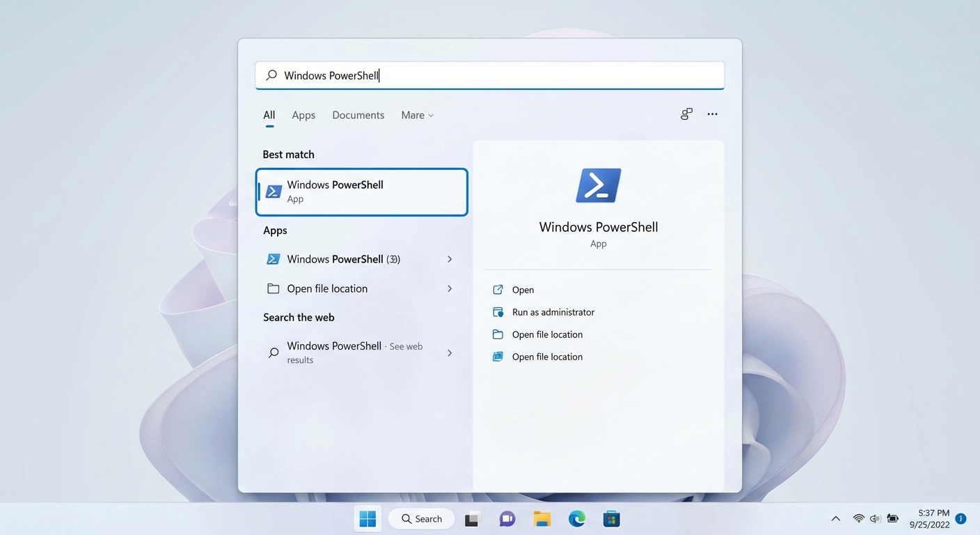This screenshot has height=535, width=980.
Task: Click the Start button on the taskbar
Action: [367, 518]
